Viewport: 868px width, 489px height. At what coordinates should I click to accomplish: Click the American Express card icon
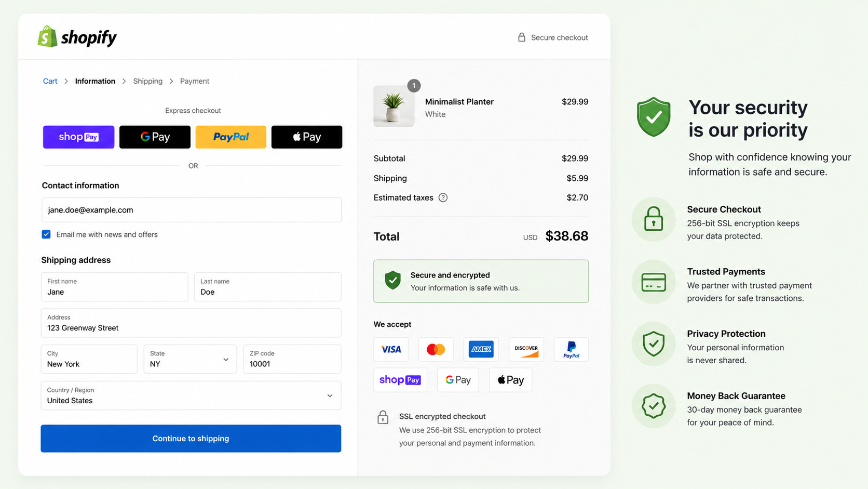[x=481, y=349]
